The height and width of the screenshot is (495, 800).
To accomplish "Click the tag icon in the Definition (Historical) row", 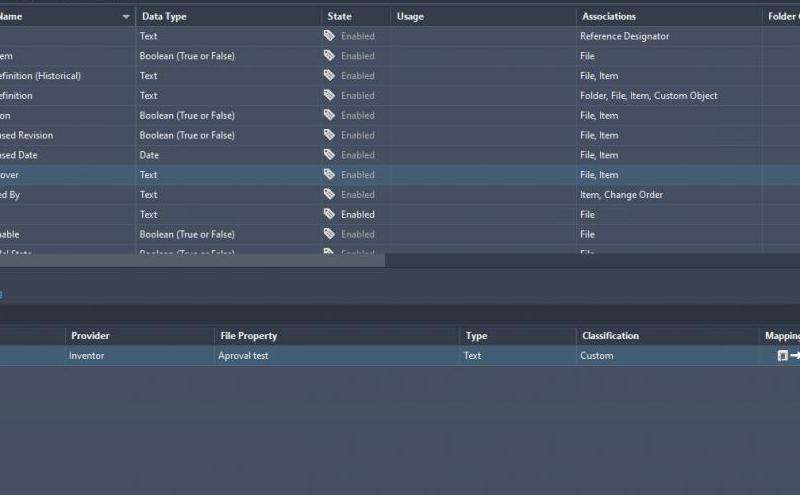I will pos(329,76).
